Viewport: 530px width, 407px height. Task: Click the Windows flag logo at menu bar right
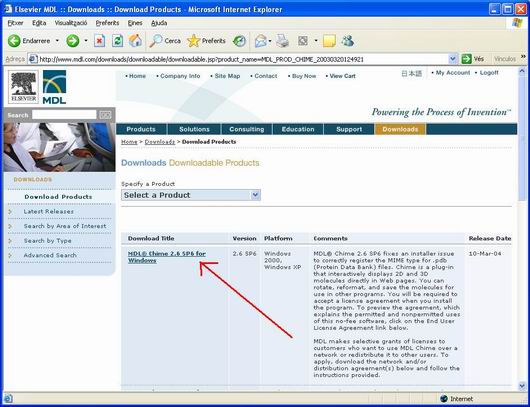(x=517, y=23)
